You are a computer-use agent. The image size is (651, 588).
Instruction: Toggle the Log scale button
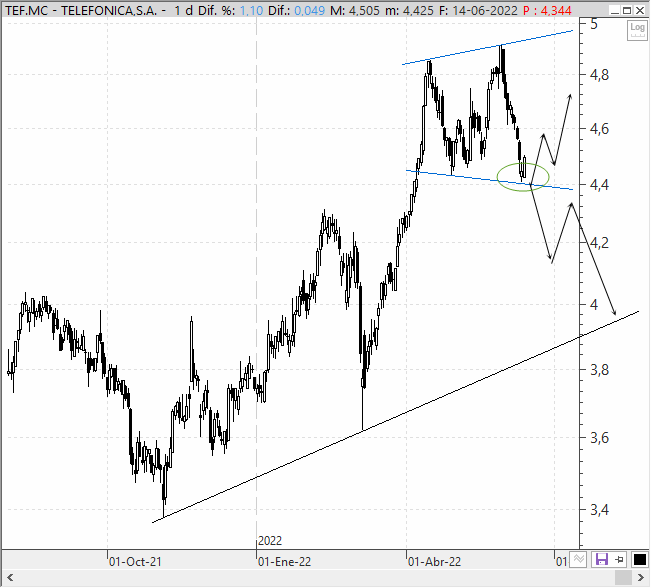pos(636,30)
